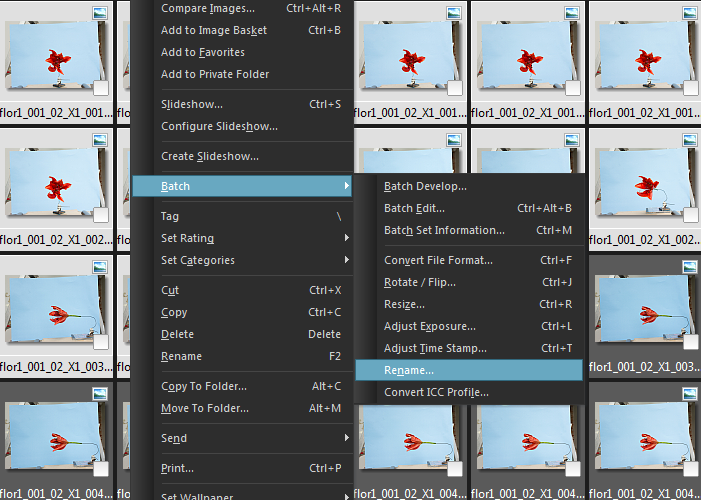Tick checkbox on leftmost third-row thumbnail
Image resolution: width=701 pixels, height=500 pixels.
(x=101, y=342)
